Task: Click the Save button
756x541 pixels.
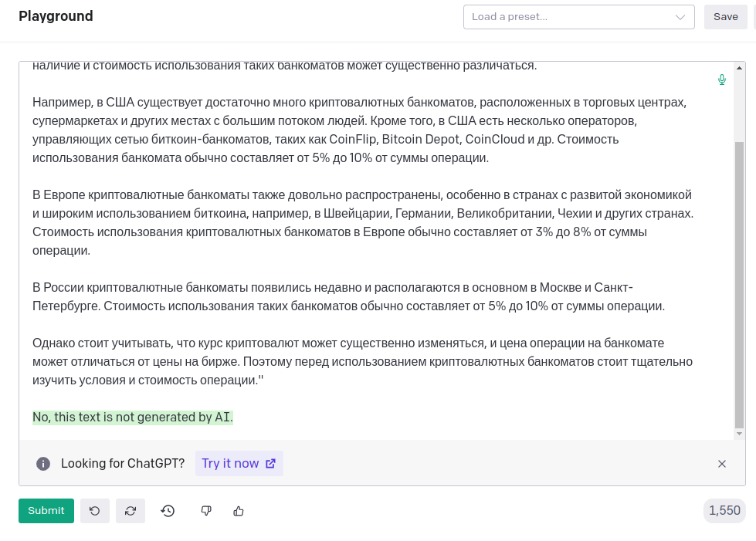Action: 725,17
